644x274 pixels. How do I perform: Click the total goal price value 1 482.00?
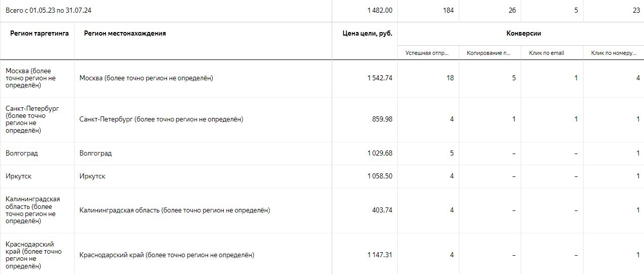[380, 10]
